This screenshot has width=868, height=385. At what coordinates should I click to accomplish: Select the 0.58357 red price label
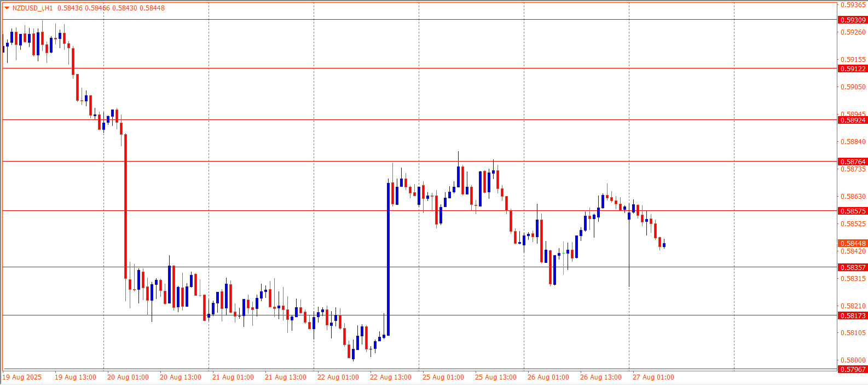pyautogui.click(x=853, y=268)
